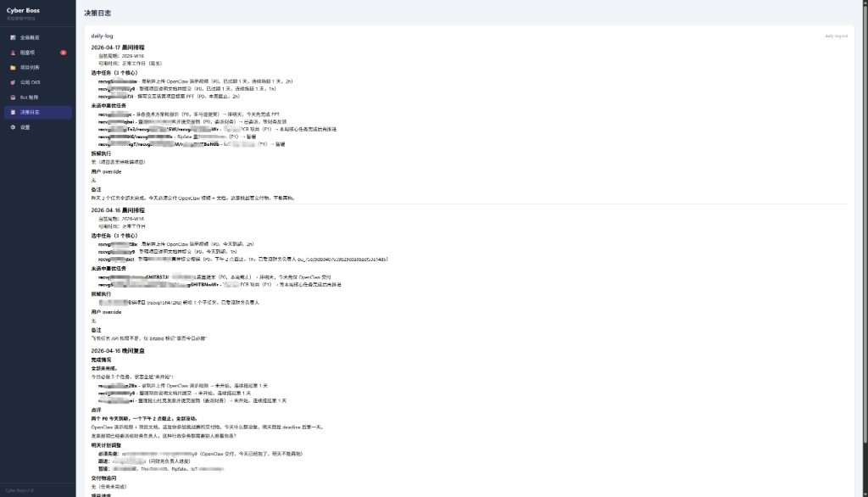This screenshot has height=497, width=868.
Task: Click the vertical scrollbar thumb
Action: click(x=865, y=225)
